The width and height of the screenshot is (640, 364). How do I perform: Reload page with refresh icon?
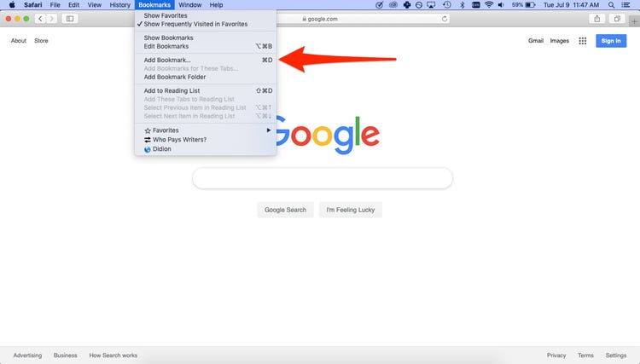pyautogui.click(x=445, y=19)
